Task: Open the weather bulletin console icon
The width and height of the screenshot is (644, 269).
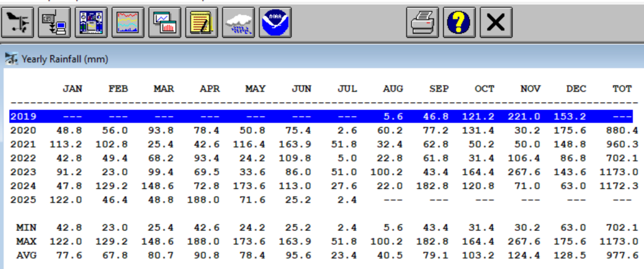Action: (x=91, y=23)
